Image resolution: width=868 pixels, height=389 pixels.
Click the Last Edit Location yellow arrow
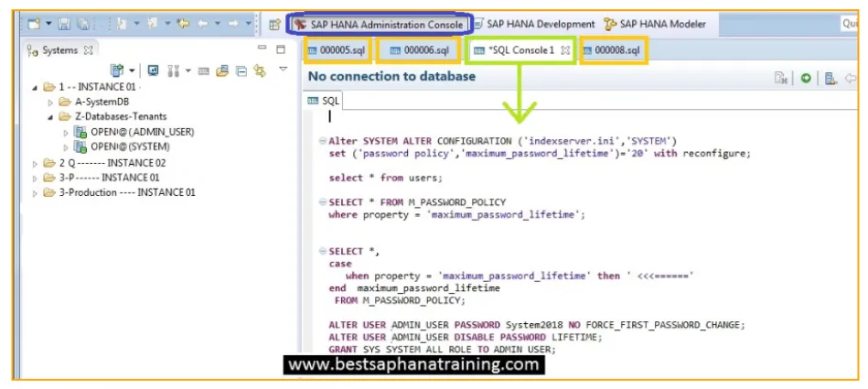[183, 24]
